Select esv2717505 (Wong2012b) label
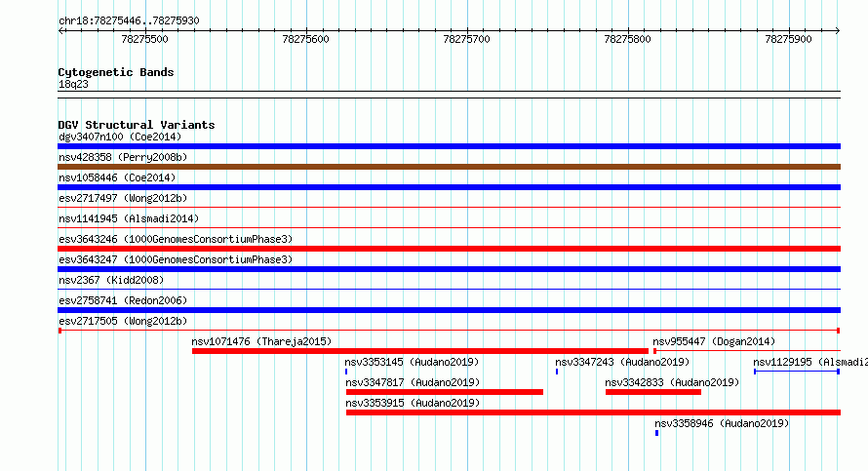This screenshot has height=471, width=868. click(x=123, y=321)
